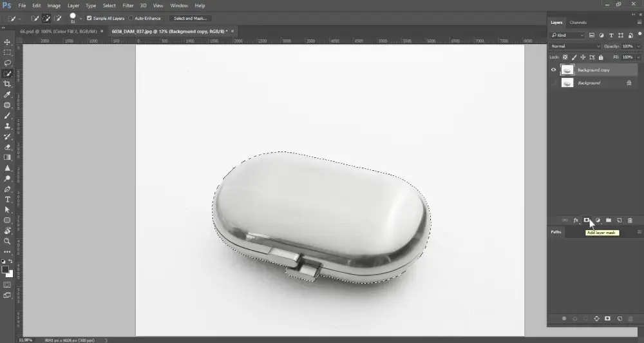Create a new group folder icon
This screenshot has height=343, width=644.
[609, 220]
